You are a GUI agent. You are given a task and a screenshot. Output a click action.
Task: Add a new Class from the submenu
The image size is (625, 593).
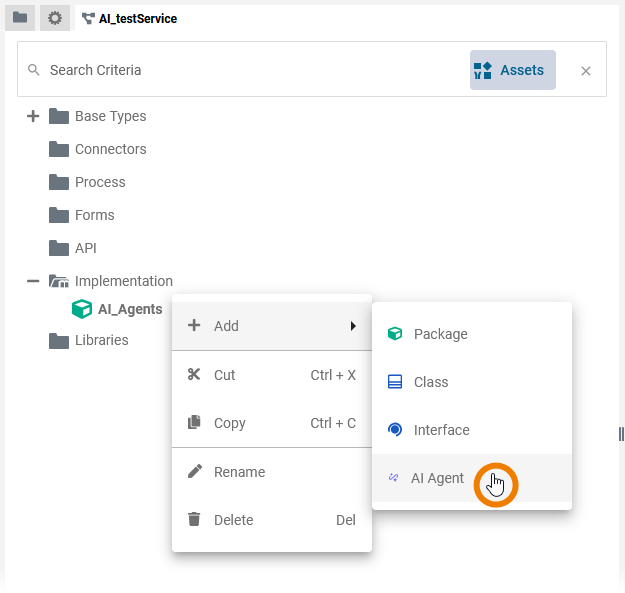pyautogui.click(x=431, y=382)
